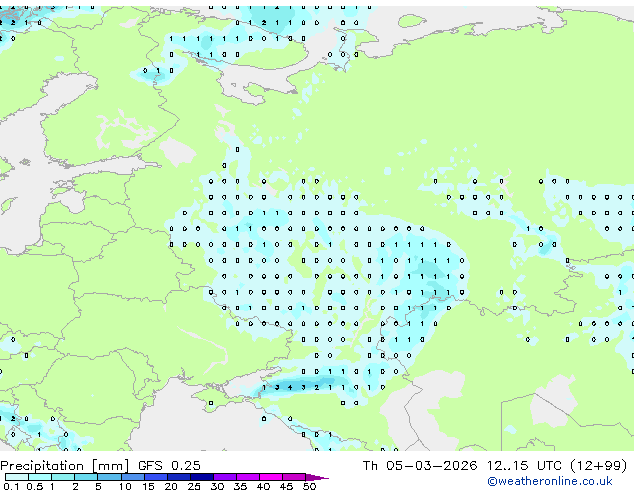The height and width of the screenshot is (490, 634).
Task: Pick the 35–40 mm violet legend swatch
Action: point(247,477)
